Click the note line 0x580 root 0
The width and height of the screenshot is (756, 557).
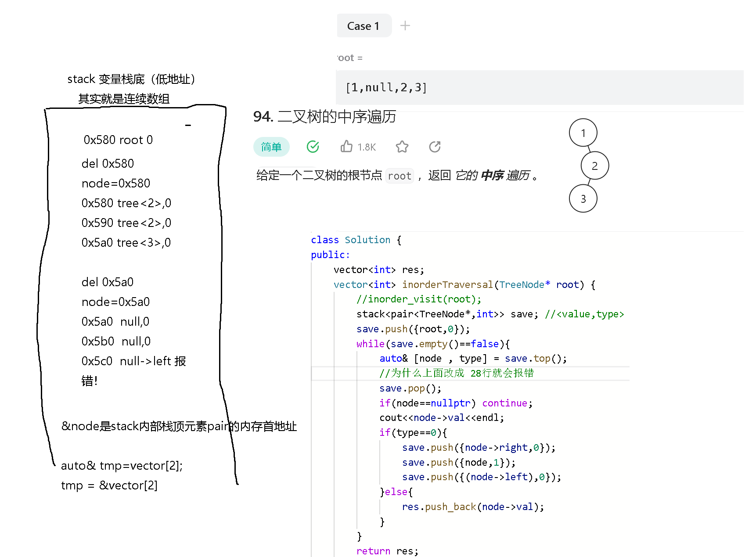point(118,140)
